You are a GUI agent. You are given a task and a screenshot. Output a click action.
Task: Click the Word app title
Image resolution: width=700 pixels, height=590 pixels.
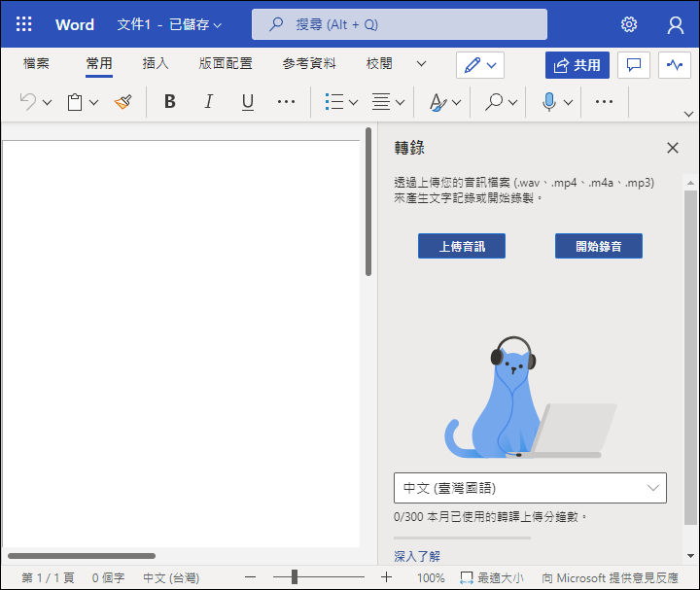pyautogui.click(x=75, y=24)
